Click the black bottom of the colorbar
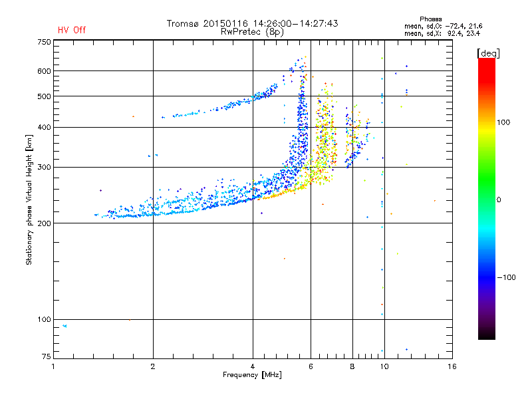This screenshot has width=532, height=399. click(x=487, y=334)
